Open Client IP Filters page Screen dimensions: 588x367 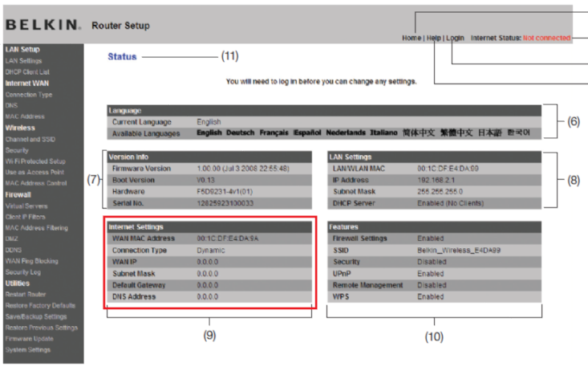[x=25, y=217]
